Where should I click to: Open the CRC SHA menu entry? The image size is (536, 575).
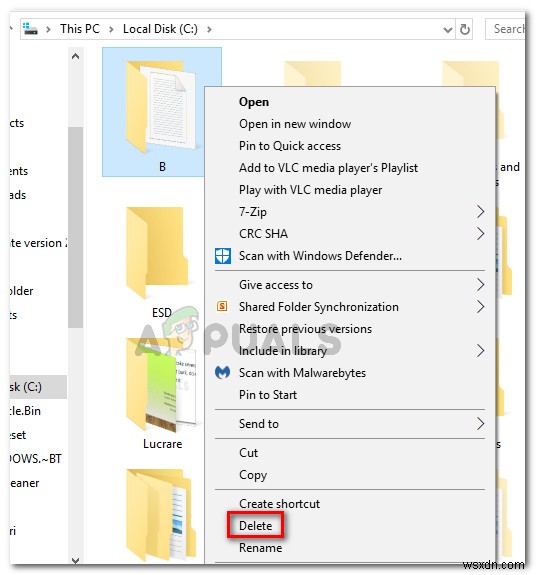coord(263,234)
